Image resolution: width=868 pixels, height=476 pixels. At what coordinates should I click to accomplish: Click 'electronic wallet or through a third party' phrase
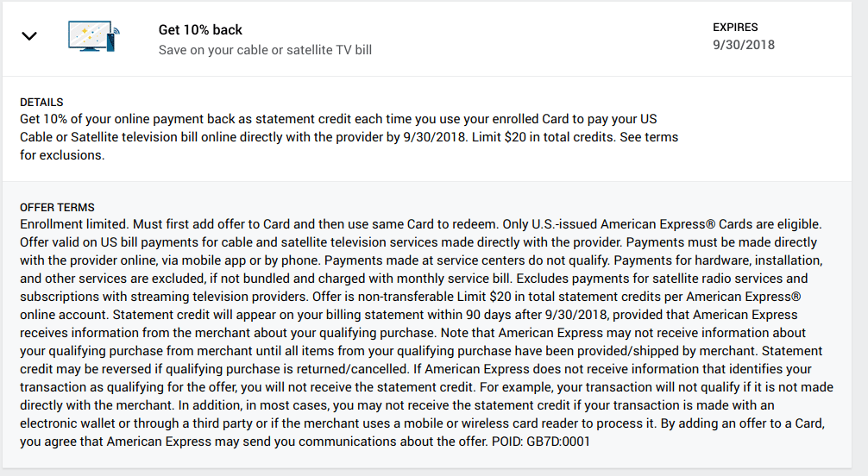(x=136, y=423)
